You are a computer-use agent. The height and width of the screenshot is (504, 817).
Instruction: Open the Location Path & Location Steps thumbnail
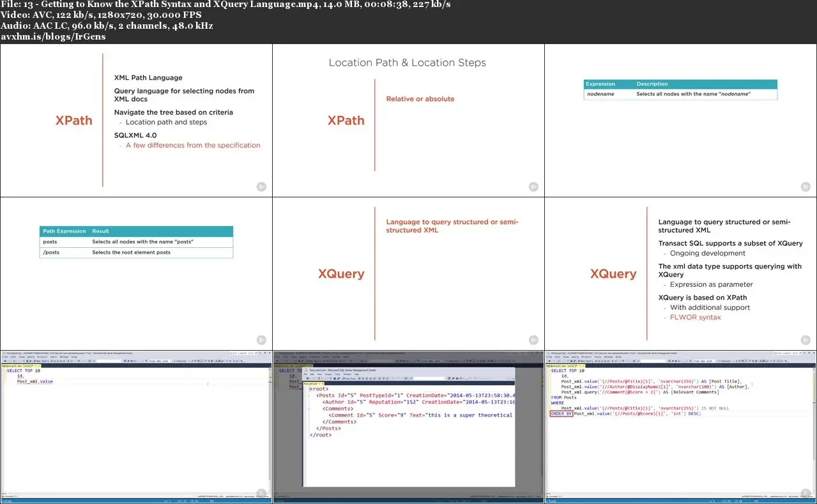tap(408, 120)
